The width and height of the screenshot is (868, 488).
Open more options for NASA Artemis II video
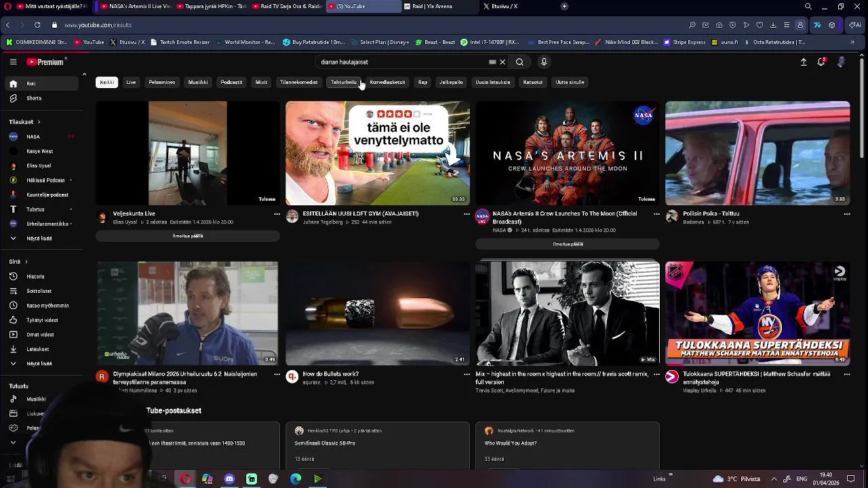click(656, 214)
